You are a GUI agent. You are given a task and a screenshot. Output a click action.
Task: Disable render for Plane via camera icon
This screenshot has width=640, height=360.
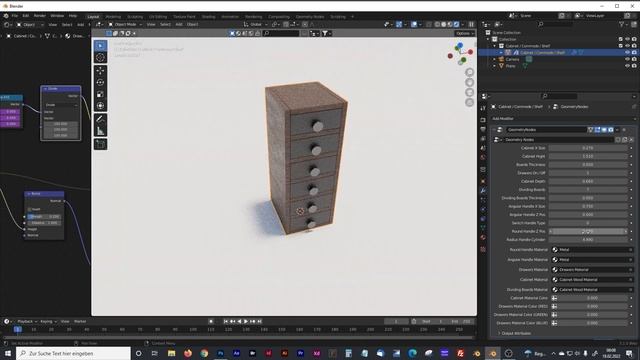(634, 66)
